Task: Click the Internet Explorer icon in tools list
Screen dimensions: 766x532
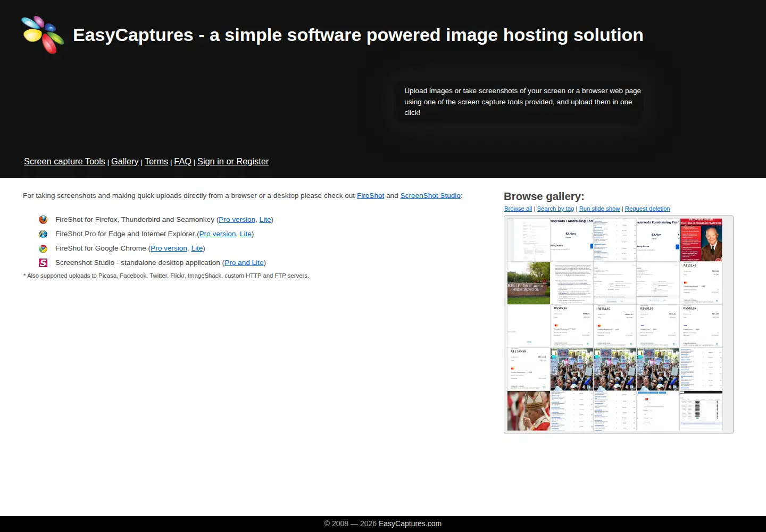Action: (43, 234)
